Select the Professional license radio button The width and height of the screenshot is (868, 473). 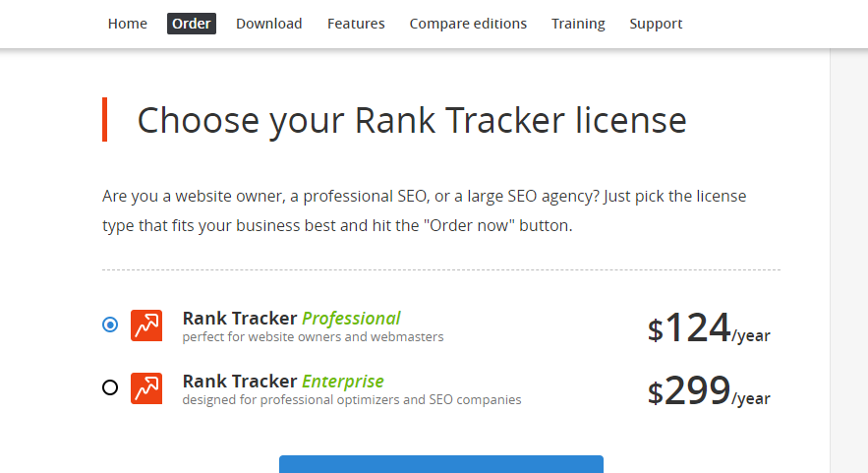110,324
